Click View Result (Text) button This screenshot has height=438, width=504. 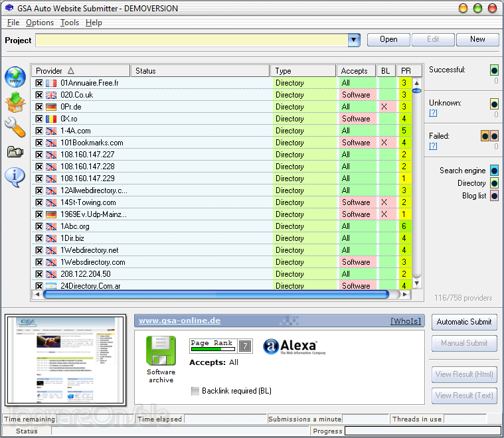pyautogui.click(x=464, y=396)
